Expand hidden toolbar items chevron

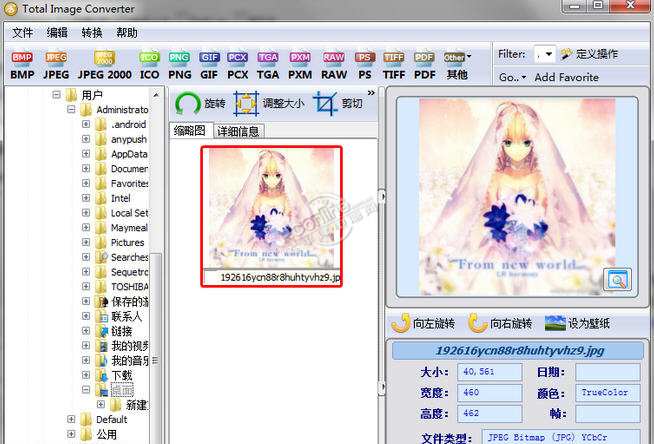click(371, 93)
